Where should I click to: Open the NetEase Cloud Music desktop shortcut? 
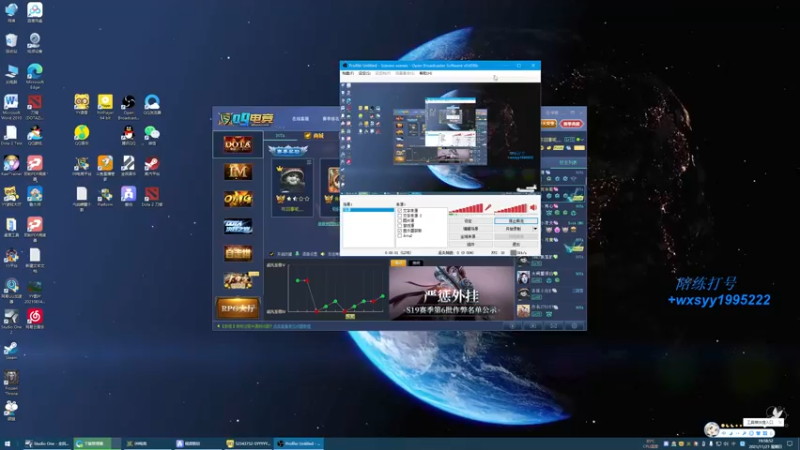coord(35,319)
